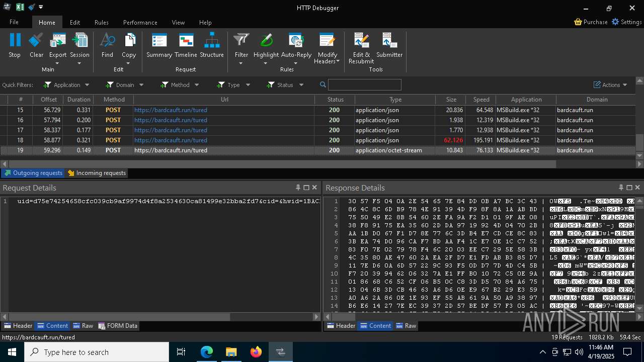Open Microsoft Edge from the taskbar
The width and height of the screenshot is (644, 362).
tap(207, 352)
